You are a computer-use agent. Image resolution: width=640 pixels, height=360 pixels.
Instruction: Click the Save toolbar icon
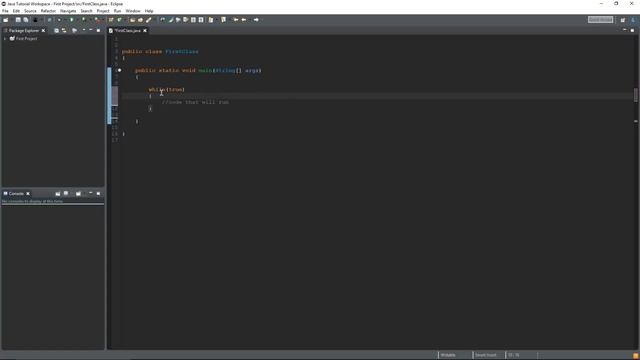pyautogui.click(x=18, y=20)
